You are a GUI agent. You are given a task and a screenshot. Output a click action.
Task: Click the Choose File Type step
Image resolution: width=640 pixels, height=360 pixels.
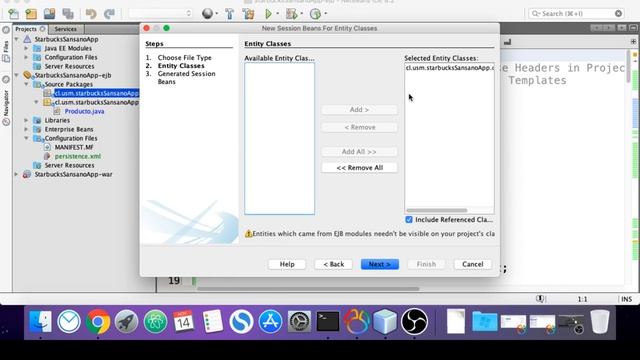tap(184, 58)
